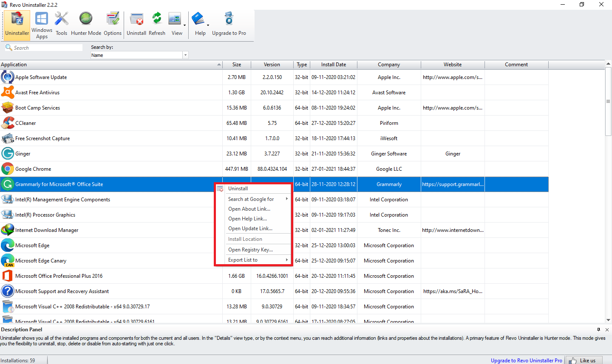Screen dimensions: 612x364
Task: Select the Microsoft Edge Canary icon
Action: pos(7,261)
